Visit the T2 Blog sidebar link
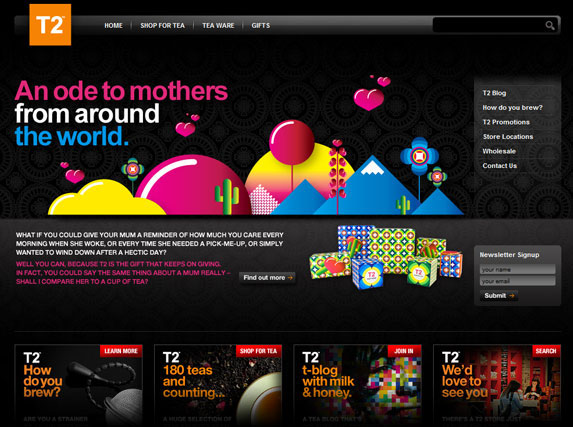Screen dimensions: 573x427 (494, 93)
